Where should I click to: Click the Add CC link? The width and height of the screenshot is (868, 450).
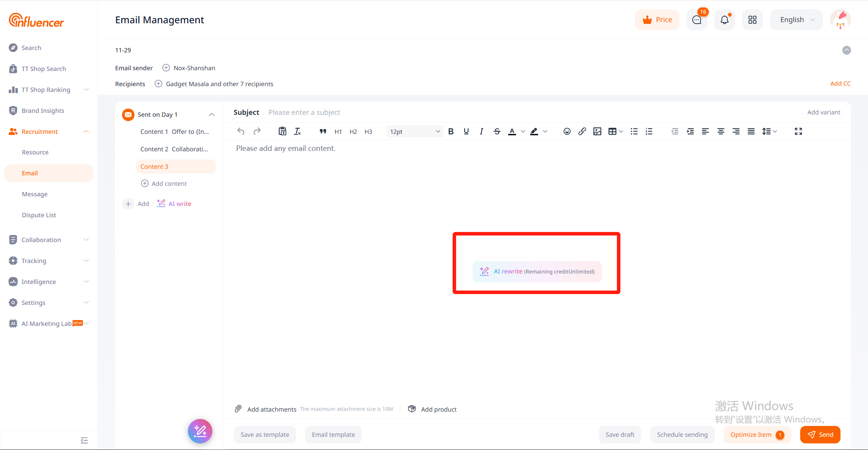[x=840, y=83]
